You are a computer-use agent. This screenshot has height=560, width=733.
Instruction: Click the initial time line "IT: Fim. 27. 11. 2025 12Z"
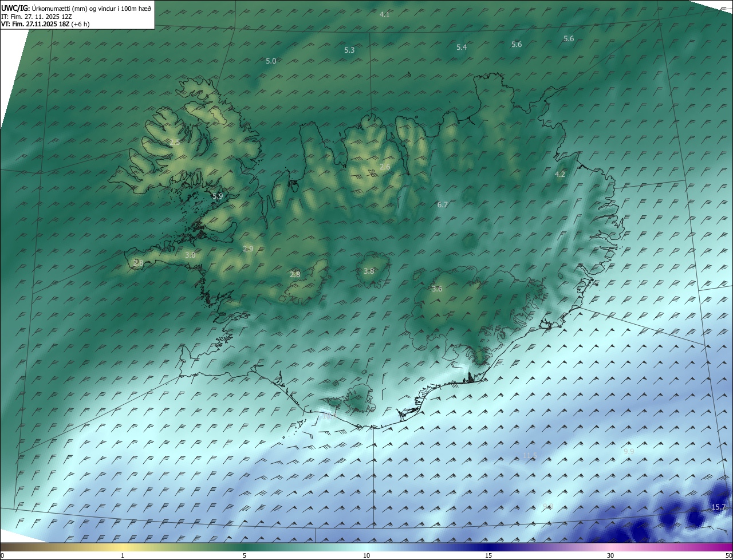[37, 17]
